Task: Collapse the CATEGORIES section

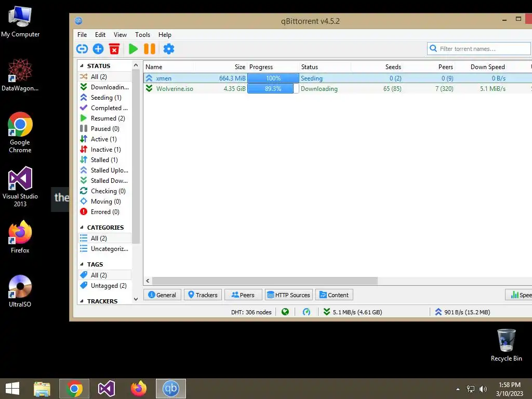Action: coord(82,228)
